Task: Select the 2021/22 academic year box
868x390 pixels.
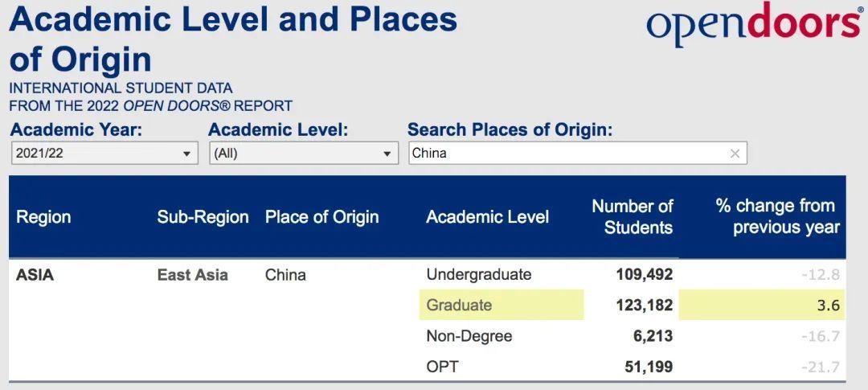Action: [104, 154]
